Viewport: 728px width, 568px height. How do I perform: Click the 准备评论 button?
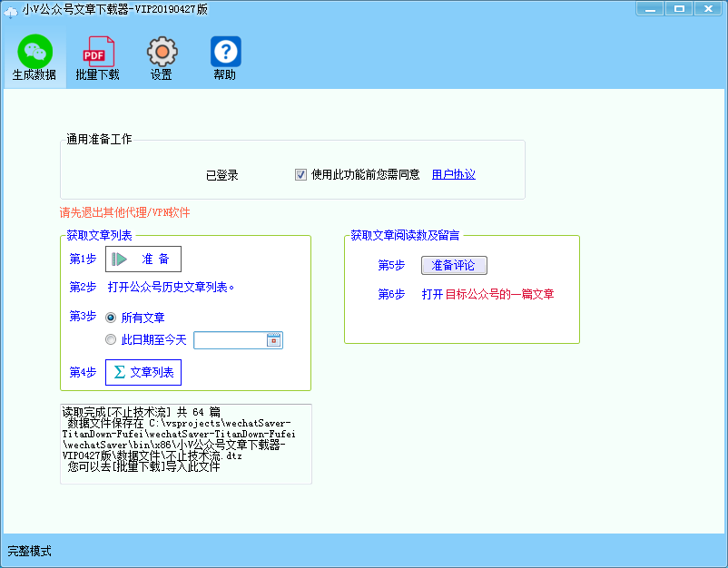point(454,266)
